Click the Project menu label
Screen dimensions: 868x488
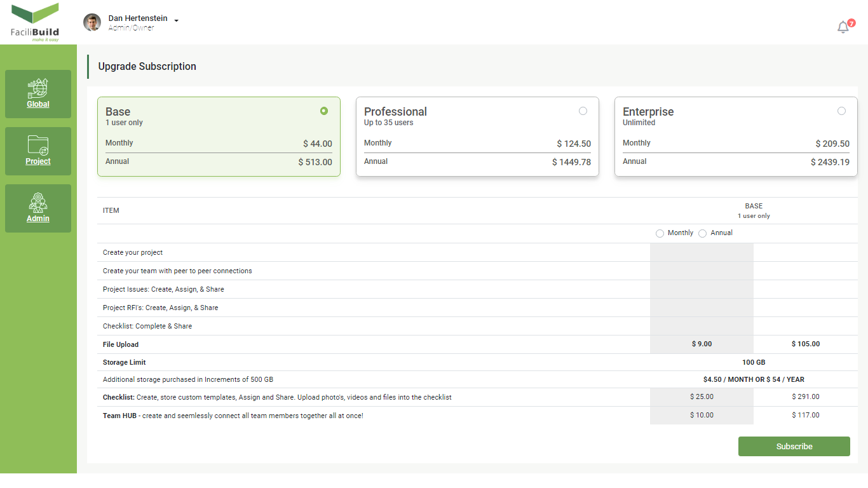[x=38, y=161]
